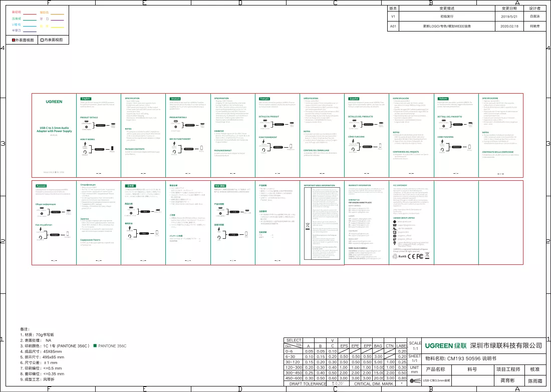This screenshot has height=392, width=551.
Task: Click the green Italiano language tag
Action: pyautogui.click(x=443, y=99)
